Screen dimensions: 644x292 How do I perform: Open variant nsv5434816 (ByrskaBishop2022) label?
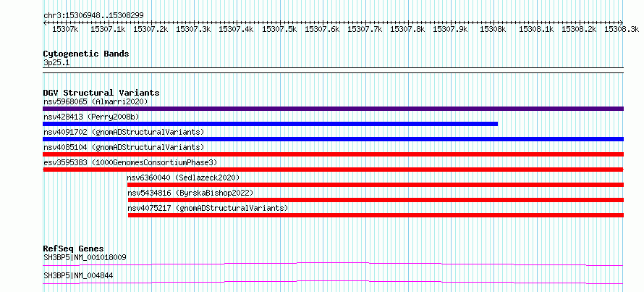(190, 193)
